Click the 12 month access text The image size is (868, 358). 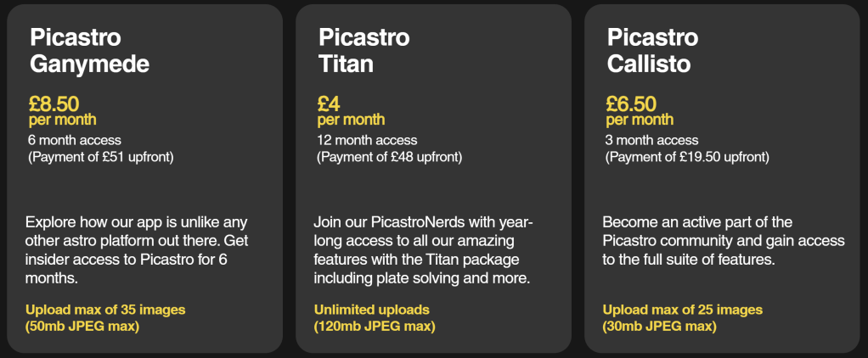tap(367, 140)
